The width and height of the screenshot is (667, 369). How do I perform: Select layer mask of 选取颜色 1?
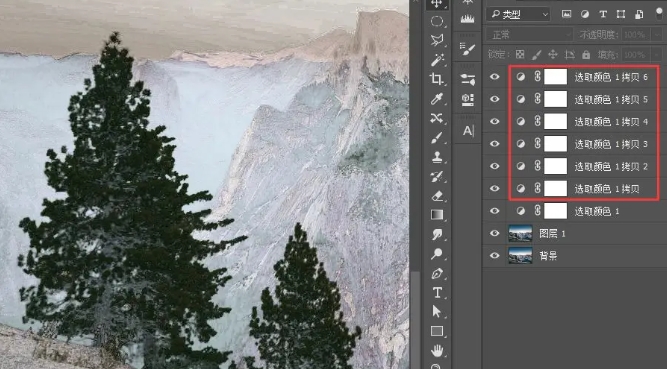click(x=556, y=211)
